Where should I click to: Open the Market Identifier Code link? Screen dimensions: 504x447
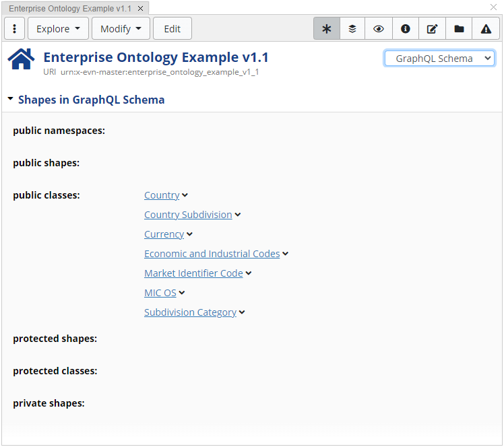click(x=193, y=273)
